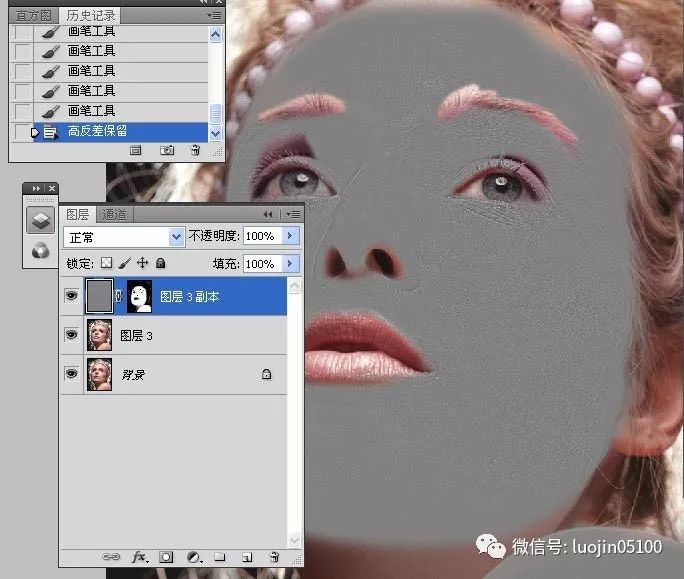The image size is (684, 579).
Task: Toggle lock position move icon
Action: [142, 263]
